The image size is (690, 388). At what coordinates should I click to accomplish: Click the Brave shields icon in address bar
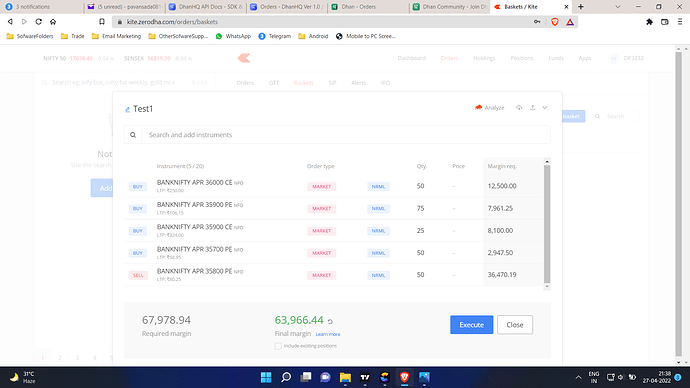(555, 22)
